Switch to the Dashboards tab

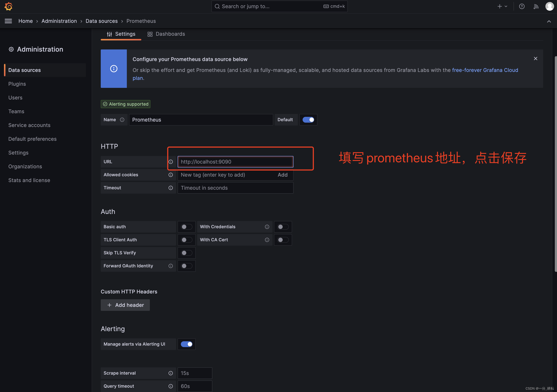pyautogui.click(x=166, y=34)
